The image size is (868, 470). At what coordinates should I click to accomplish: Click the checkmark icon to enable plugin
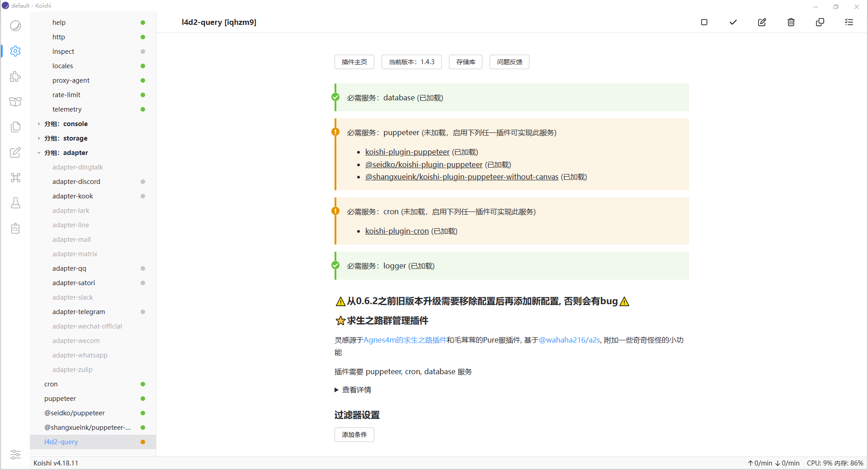tap(733, 22)
